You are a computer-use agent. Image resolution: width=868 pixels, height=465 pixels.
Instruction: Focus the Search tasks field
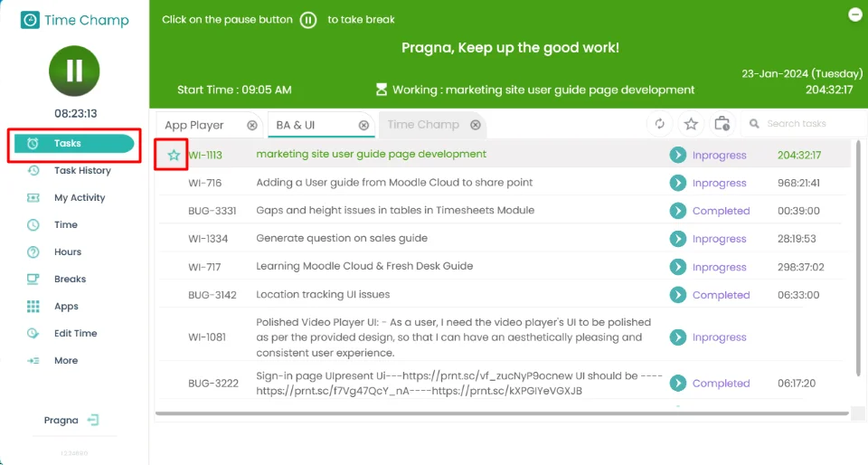[804, 123]
